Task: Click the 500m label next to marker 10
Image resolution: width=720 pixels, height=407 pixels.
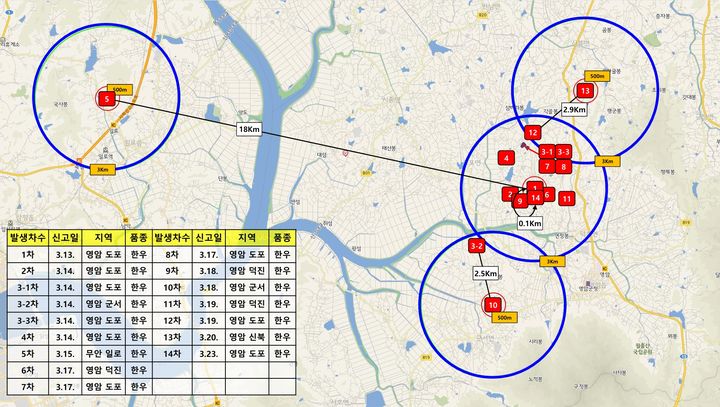Action: [x=504, y=318]
